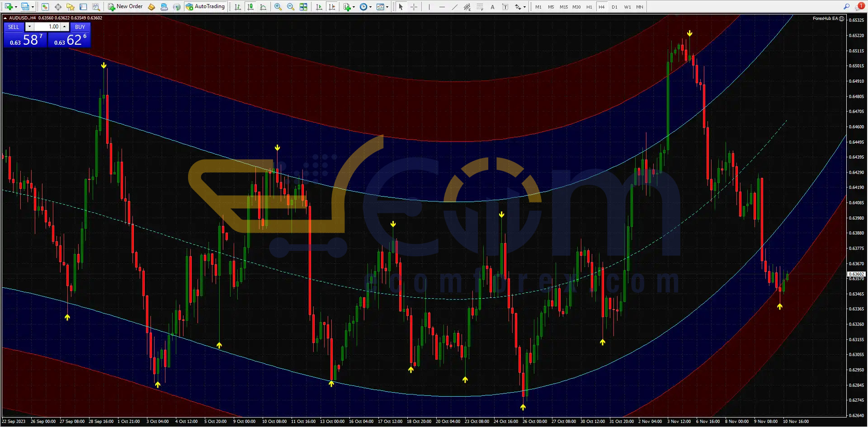This screenshot has height=427, width=868.
Task: Open the signals broadcast icon
Action: (x=177, y=7)
